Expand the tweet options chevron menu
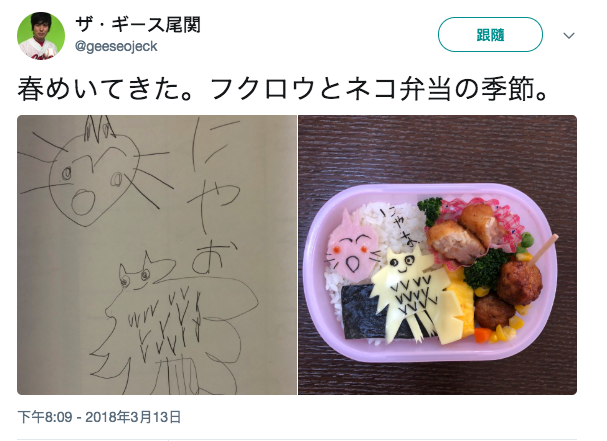The height and width of the screenshot is (441, 607). (x=569, y=36)
